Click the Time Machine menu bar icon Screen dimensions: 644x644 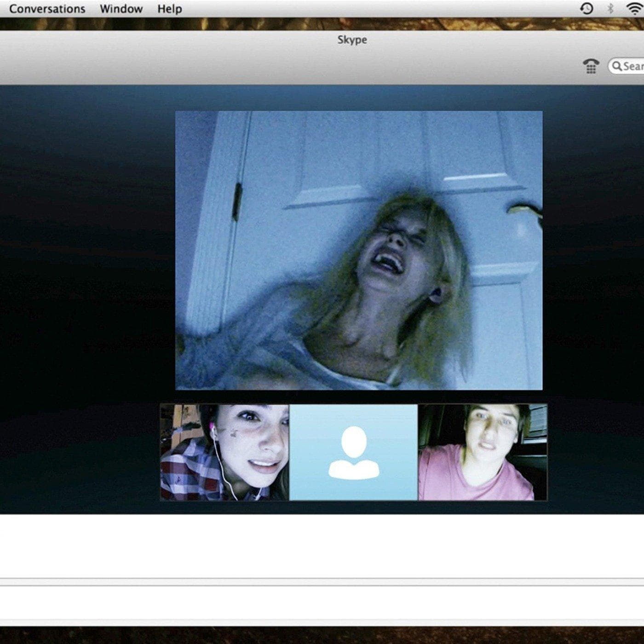coord(586,8)
